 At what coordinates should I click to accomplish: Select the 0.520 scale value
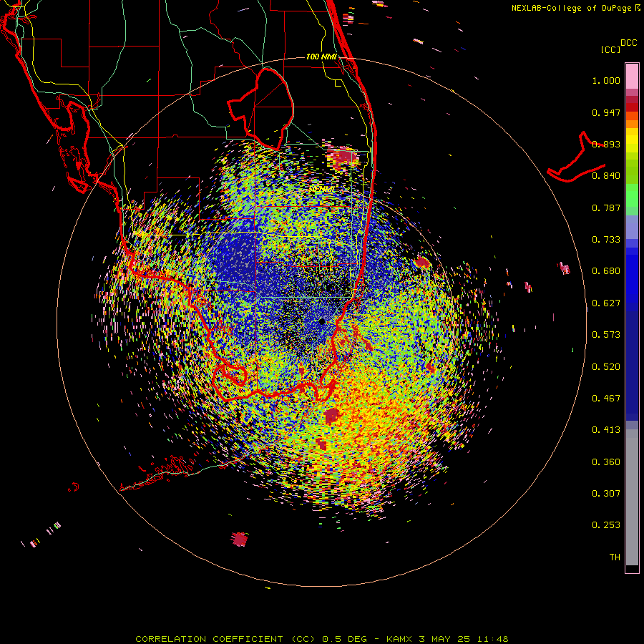tap(606, 367)
